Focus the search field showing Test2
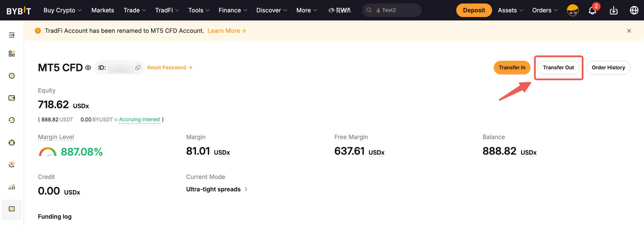 [391, 10]
